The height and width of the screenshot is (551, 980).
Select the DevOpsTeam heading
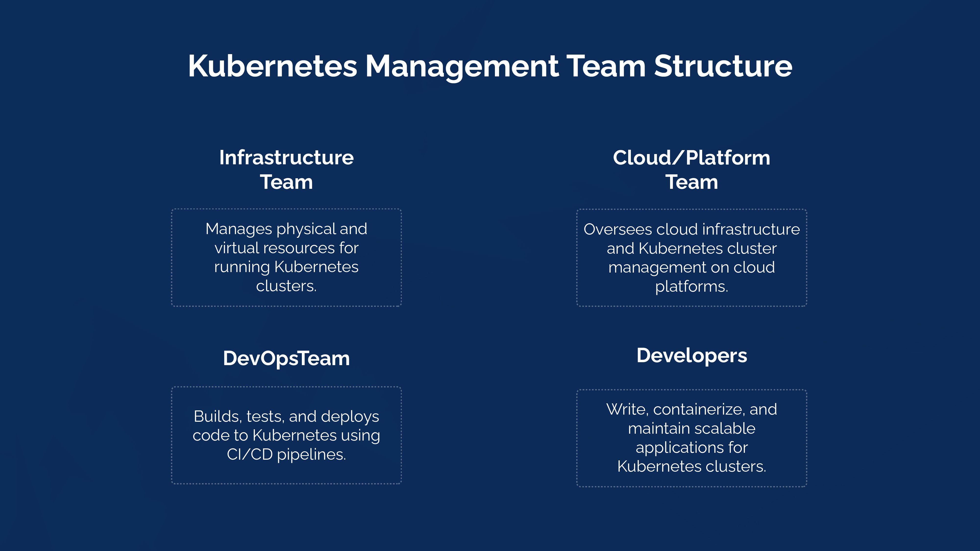click(286, 358)
